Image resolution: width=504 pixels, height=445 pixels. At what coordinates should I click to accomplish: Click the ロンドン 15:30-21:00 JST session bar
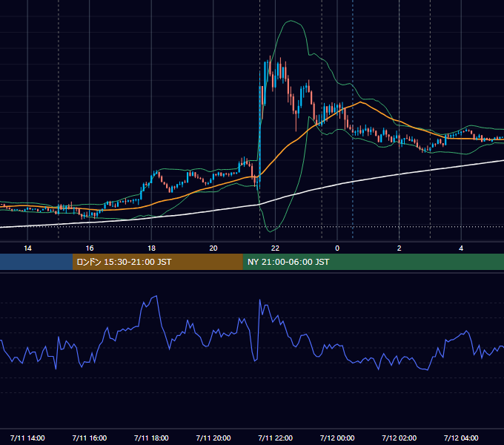tap(157, 262)
